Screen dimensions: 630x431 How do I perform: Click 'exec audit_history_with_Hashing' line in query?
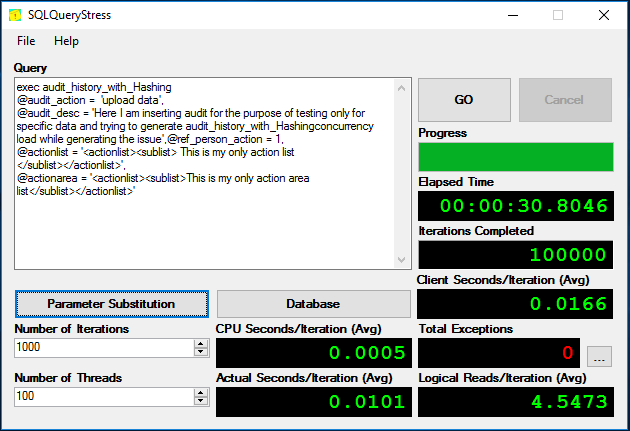coord(94,87)
